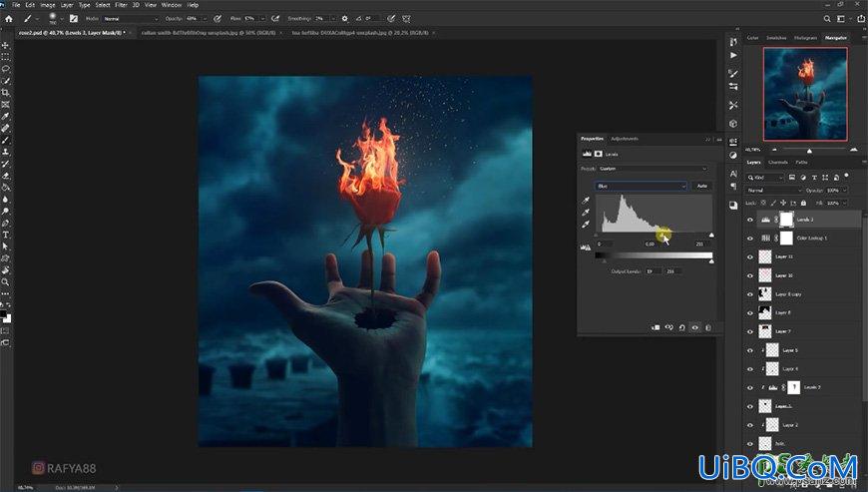Open the brush settings panel toggle
The height and width of the screenshot is (492, 868).
tap(74, 18)
